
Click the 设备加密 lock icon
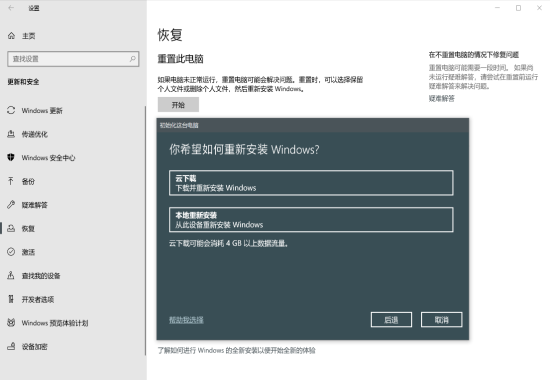(11, 346)
